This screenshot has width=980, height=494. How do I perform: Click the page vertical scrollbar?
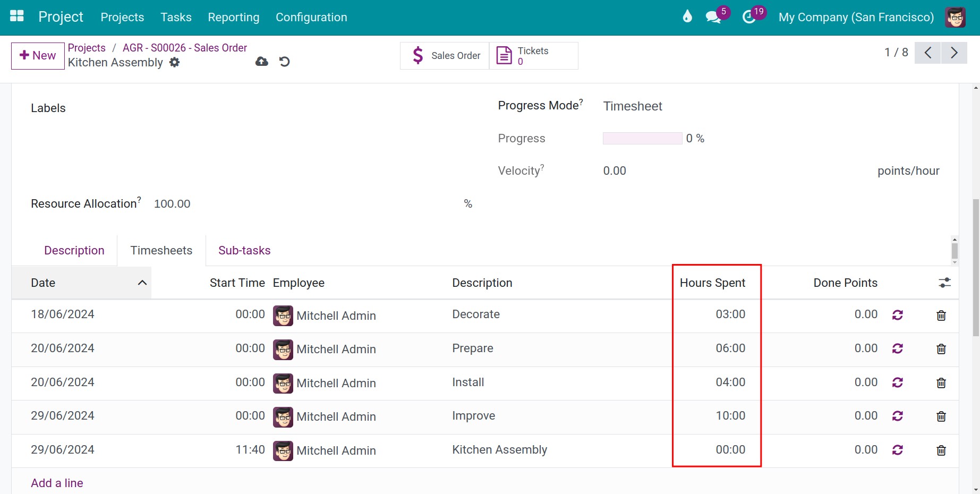[x=976, y=268]
